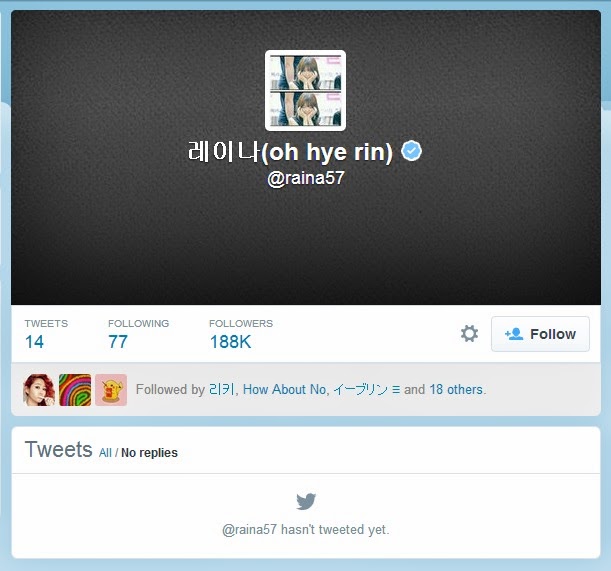
Task: Open the gear settings dropdown menu
Action: point(469,334)
